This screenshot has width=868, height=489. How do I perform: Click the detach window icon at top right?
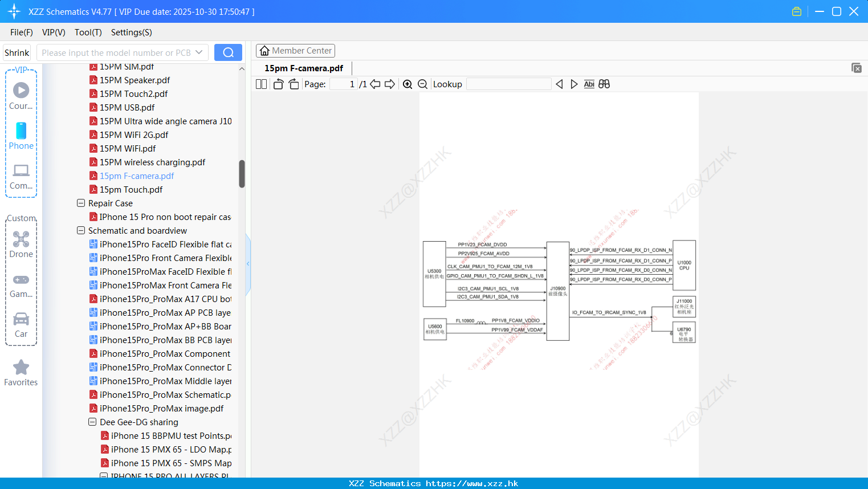click(x=857, y=68)
